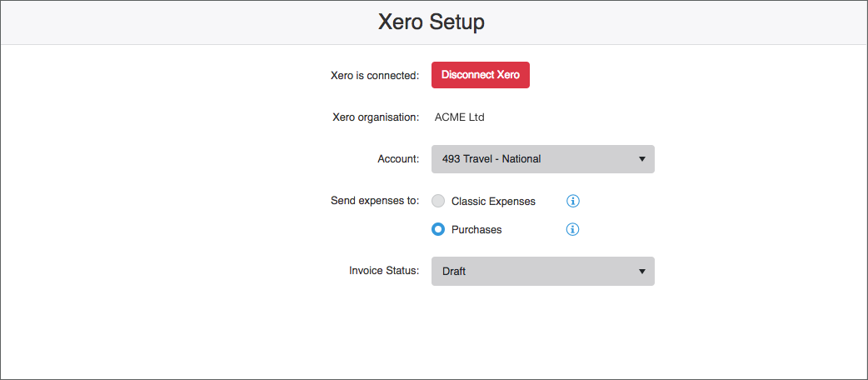Viewport: 868px width, 380px height.
Task: Click the Classic Expenses option label
Action: pos(493,202)
